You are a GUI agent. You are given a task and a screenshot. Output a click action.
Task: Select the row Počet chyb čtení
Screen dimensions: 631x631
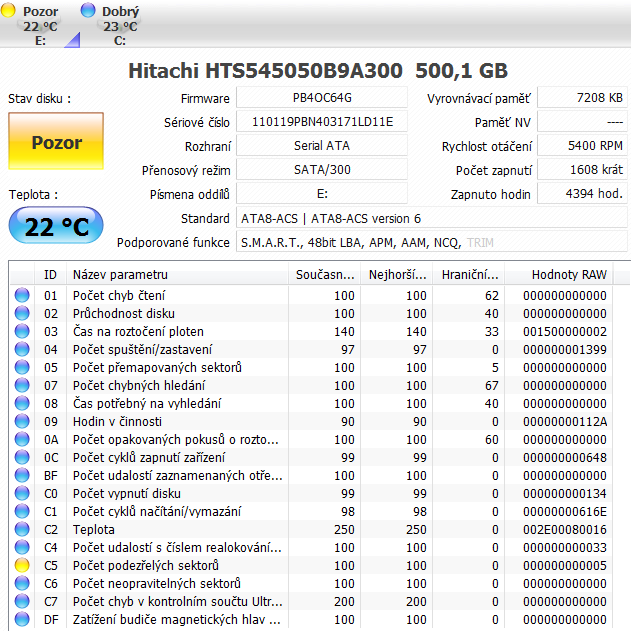311,295
